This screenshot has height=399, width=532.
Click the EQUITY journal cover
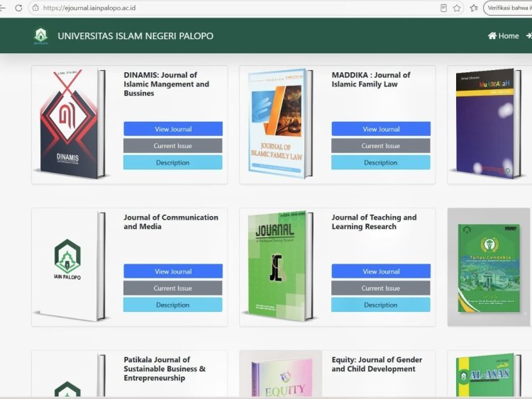[282, 376]
